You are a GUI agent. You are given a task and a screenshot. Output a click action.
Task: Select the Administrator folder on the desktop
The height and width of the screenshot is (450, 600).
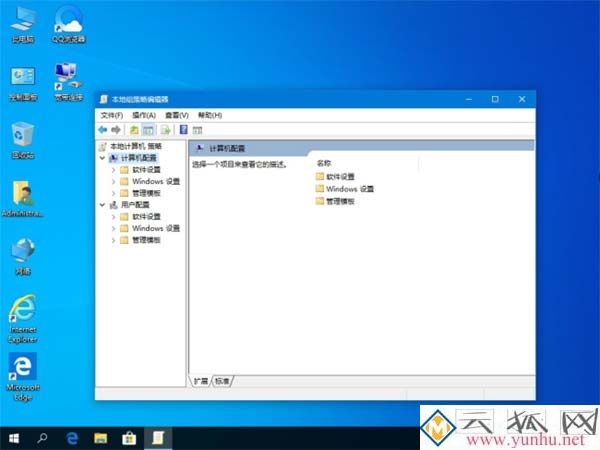point(23,199)
